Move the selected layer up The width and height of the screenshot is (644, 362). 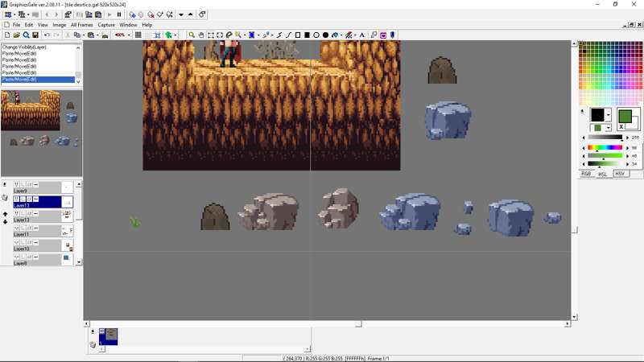point(5,214)
